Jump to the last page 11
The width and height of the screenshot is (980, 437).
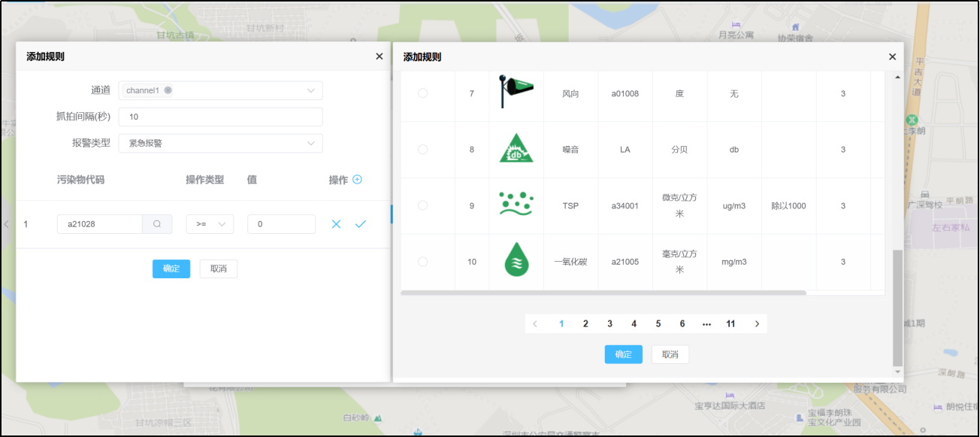click(730, 324)
